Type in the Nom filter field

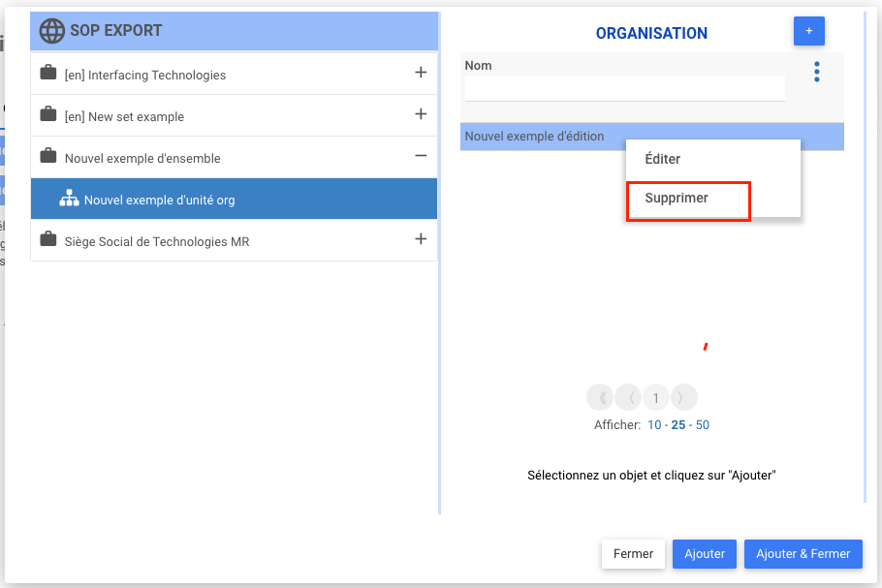(624, 88)
